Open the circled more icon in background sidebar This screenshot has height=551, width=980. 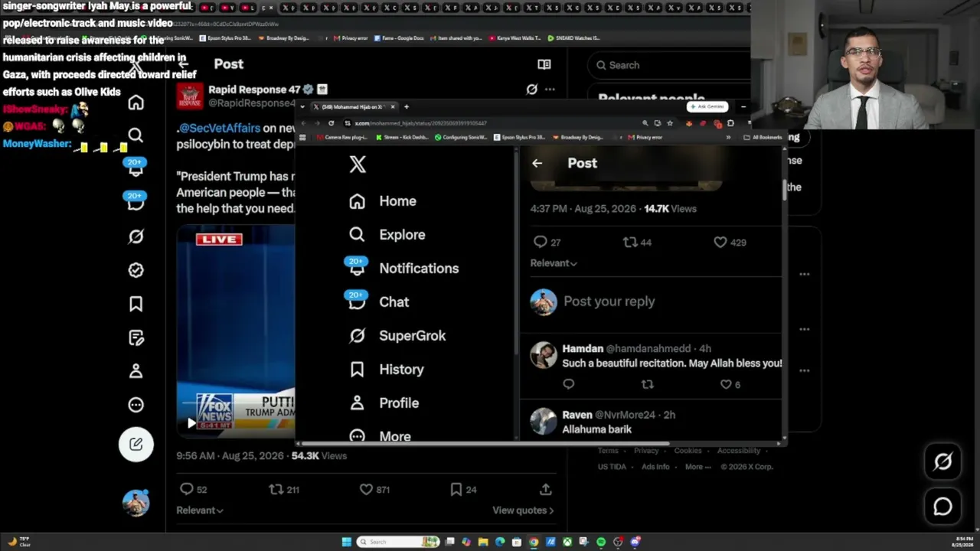coord(136,405)
